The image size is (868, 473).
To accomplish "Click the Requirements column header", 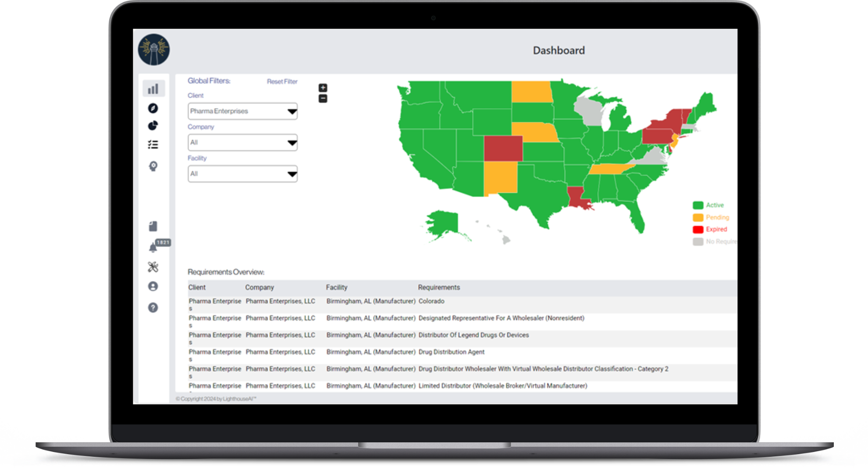I will [x=439, y=287].
